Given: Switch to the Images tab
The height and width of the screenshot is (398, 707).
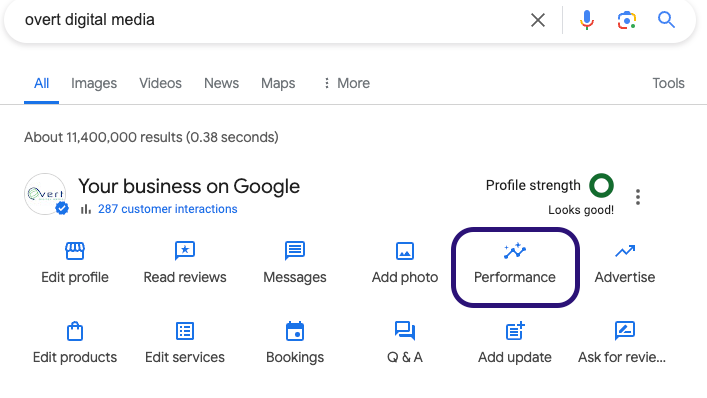Looking at the screenshot, I should 94,83.
